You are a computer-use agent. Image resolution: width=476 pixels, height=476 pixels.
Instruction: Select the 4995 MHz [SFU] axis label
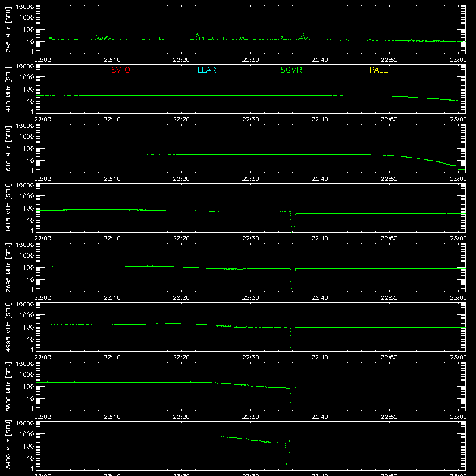(x=8, y=327)
